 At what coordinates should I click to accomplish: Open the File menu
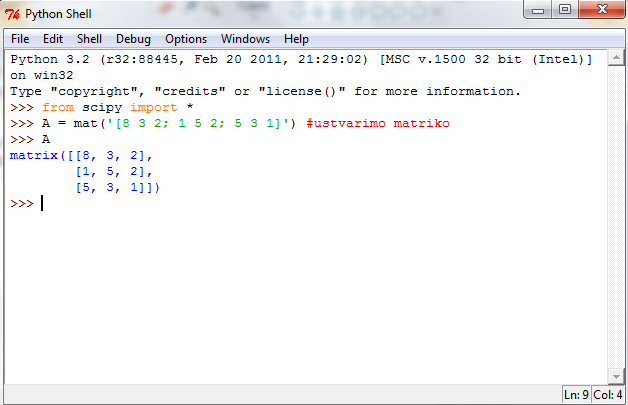20,39
